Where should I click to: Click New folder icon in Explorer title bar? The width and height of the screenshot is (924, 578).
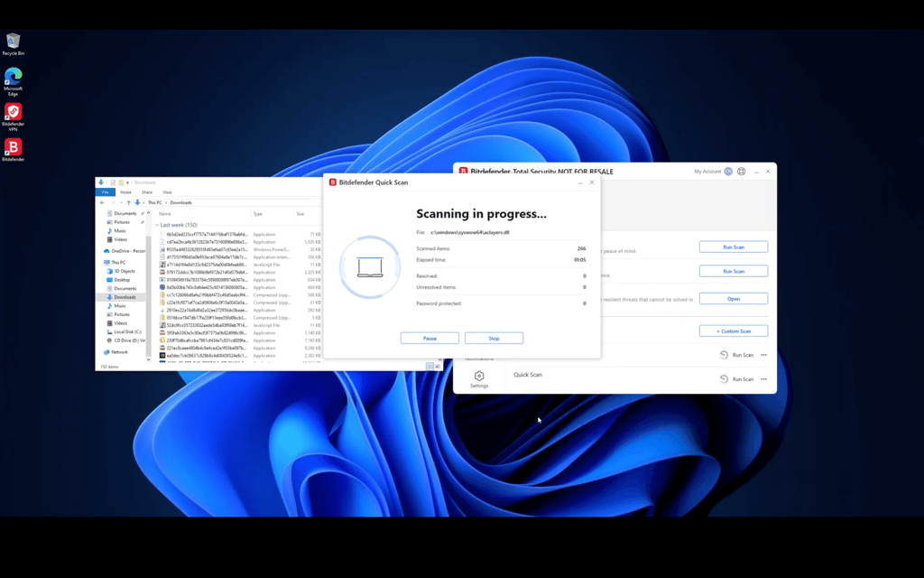pos(121,182)
